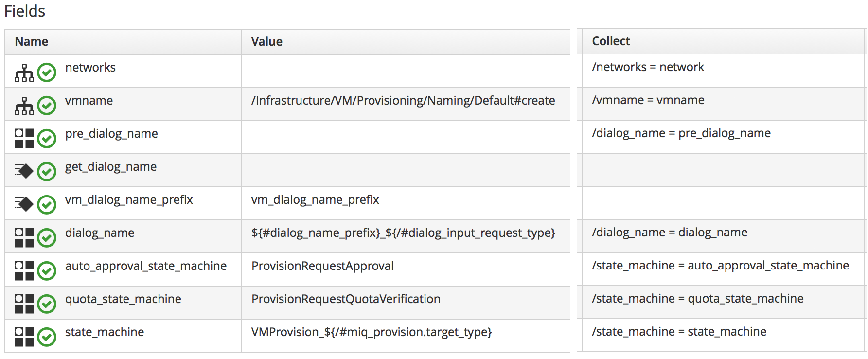The image size is (868, 359).
Task: Click the attribute icon beside pre_dialog_name
Action: (24, 139)
